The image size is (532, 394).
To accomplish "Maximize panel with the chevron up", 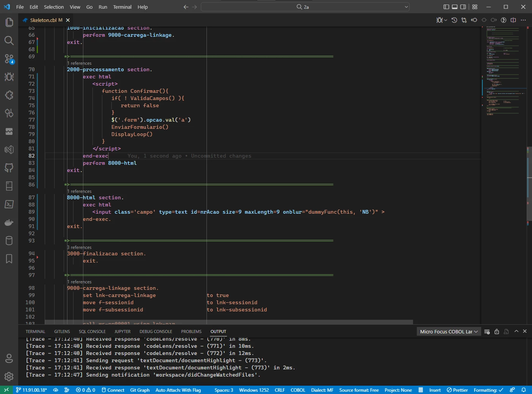I will coord(516,331).
